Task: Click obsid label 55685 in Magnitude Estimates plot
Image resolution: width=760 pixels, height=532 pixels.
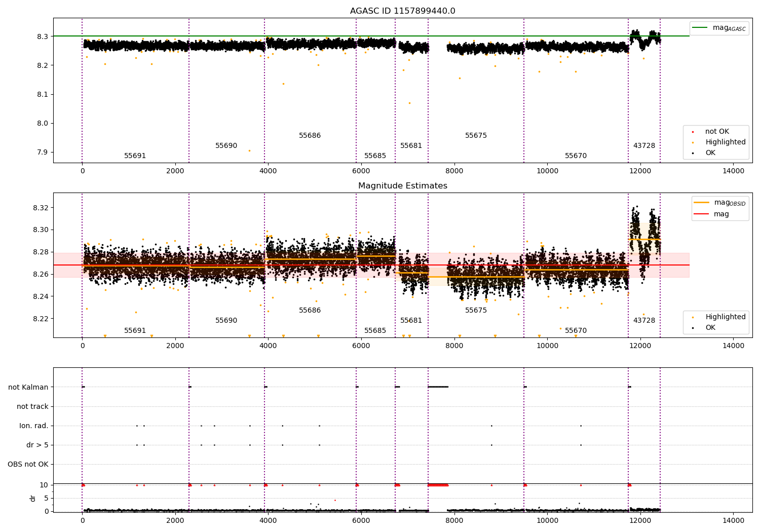Action: (x=375, y=331)
